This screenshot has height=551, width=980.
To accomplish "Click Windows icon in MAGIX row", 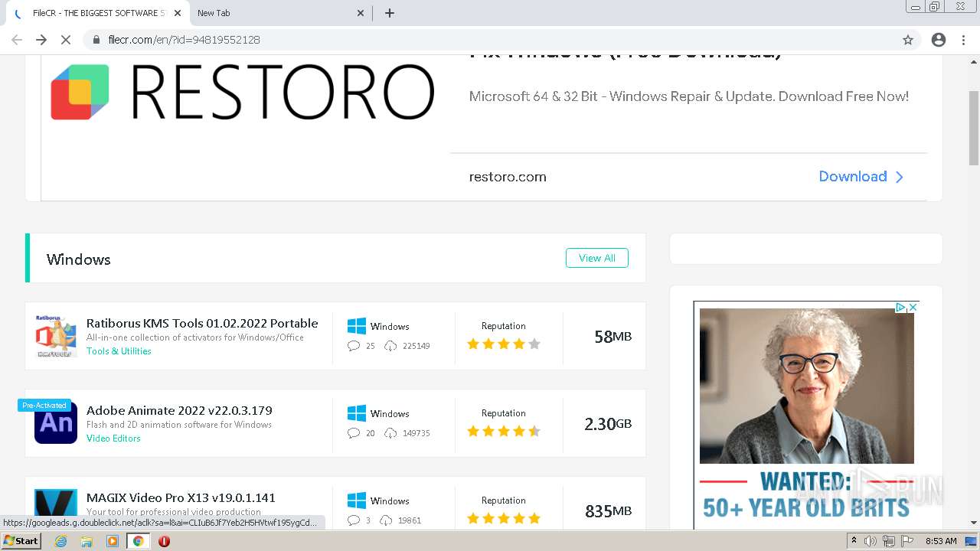I will pyautogui.click(x=357, y=500).
